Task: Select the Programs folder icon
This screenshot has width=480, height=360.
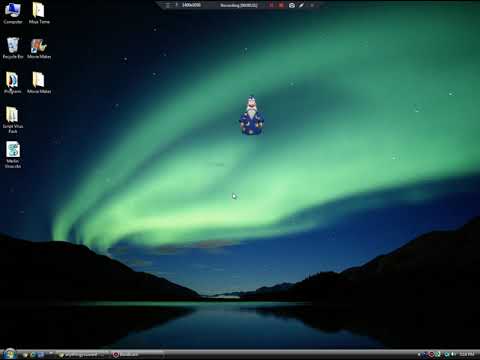Action: [x=13, y=83]
